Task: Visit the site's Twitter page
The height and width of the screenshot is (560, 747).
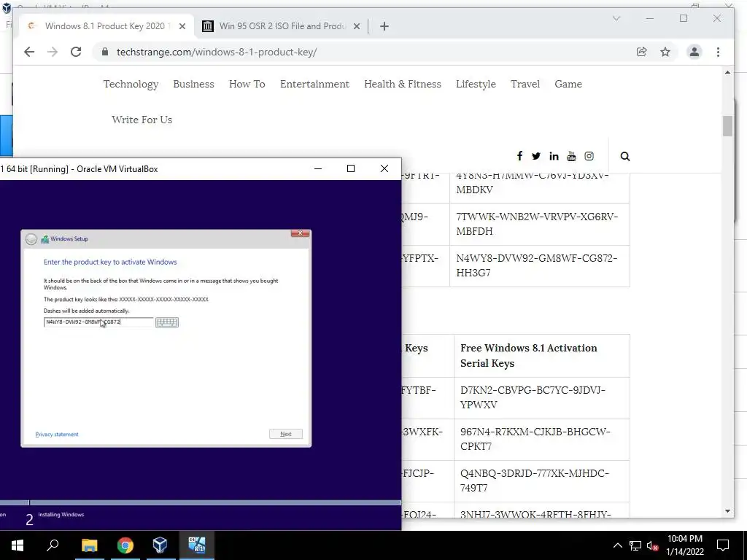Action: pyautogui.click(x=536, y=156)
